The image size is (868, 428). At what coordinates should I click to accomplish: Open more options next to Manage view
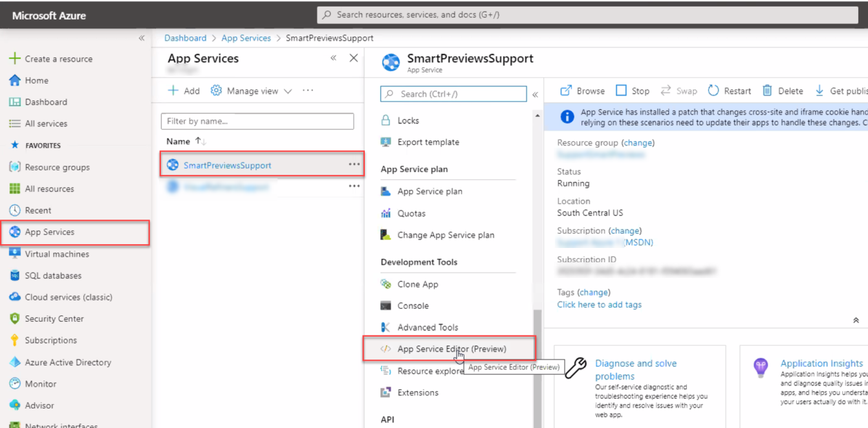[308, 91]
